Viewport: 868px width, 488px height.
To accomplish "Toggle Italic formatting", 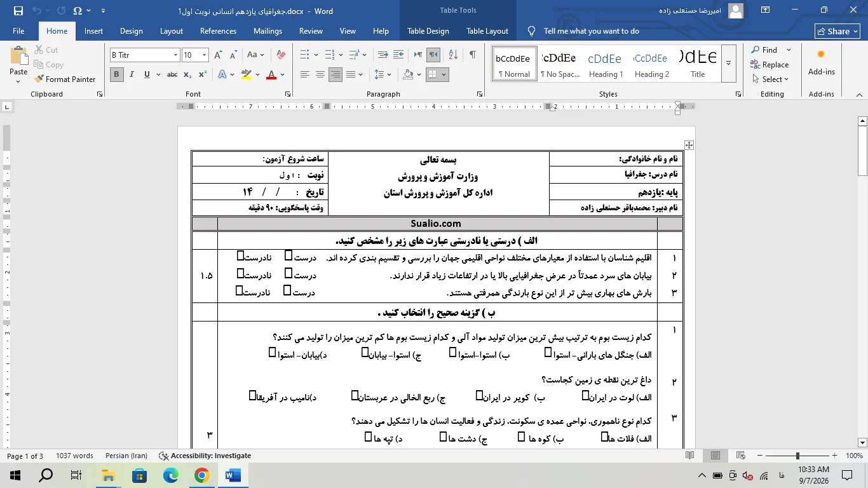I will [x=132, y=74].
